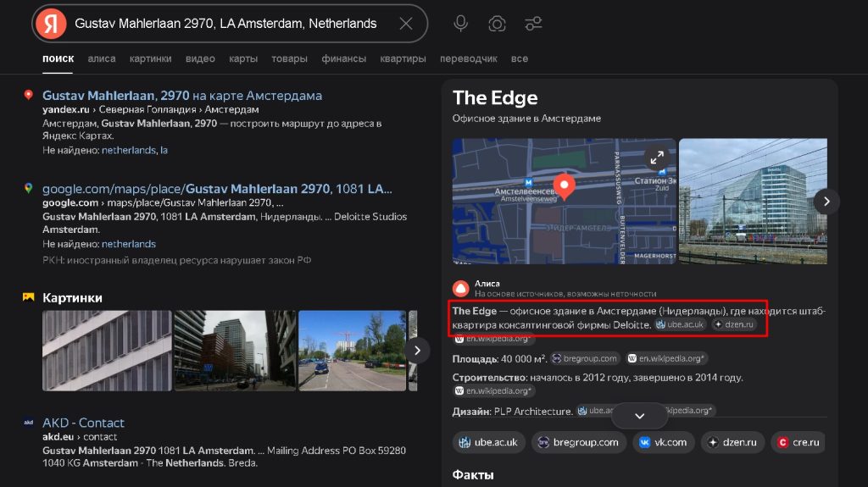
Task: Open the карты tab
Action: [243, 58]
